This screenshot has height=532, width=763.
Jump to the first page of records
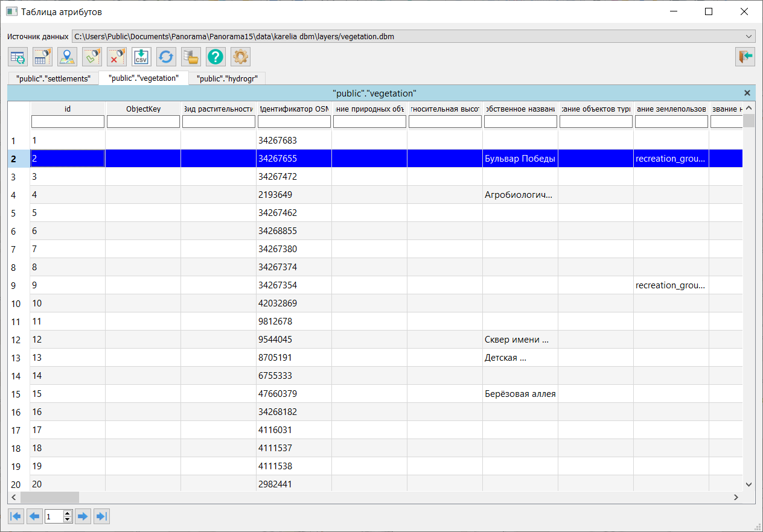coord(16,516)
